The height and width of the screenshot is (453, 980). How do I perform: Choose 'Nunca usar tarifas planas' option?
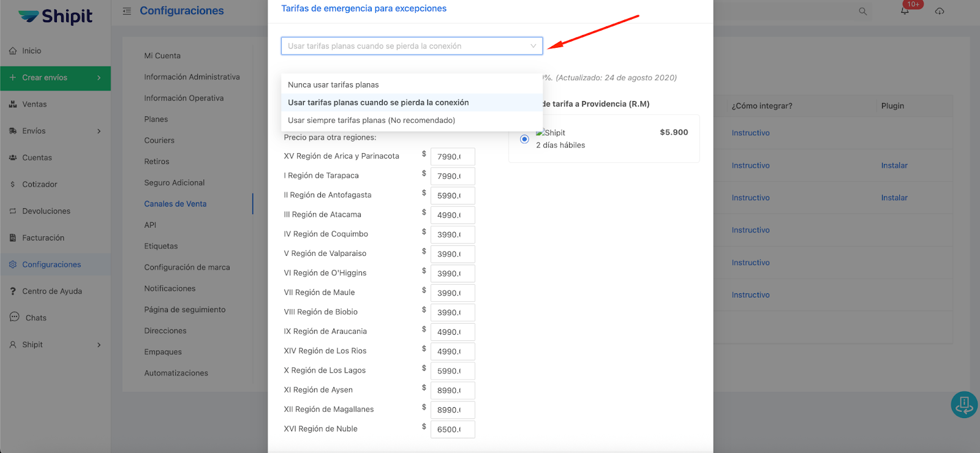point(333,84)
